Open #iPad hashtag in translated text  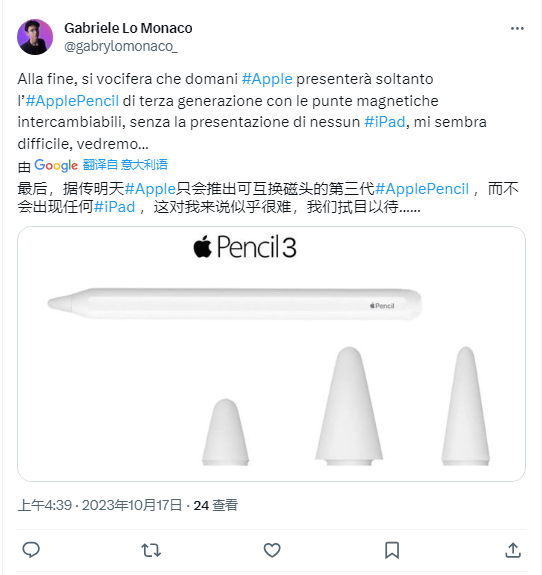(114, 207)
